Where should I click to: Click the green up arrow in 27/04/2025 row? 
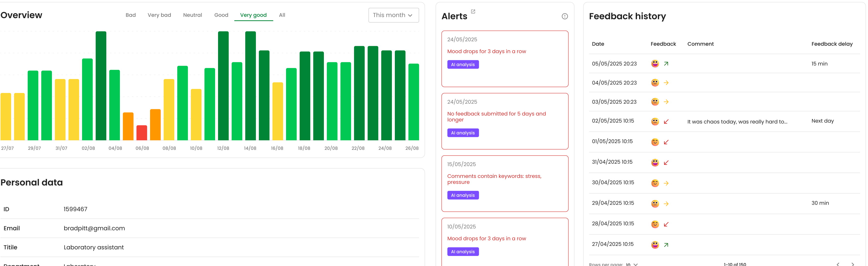tap(666, 245)
